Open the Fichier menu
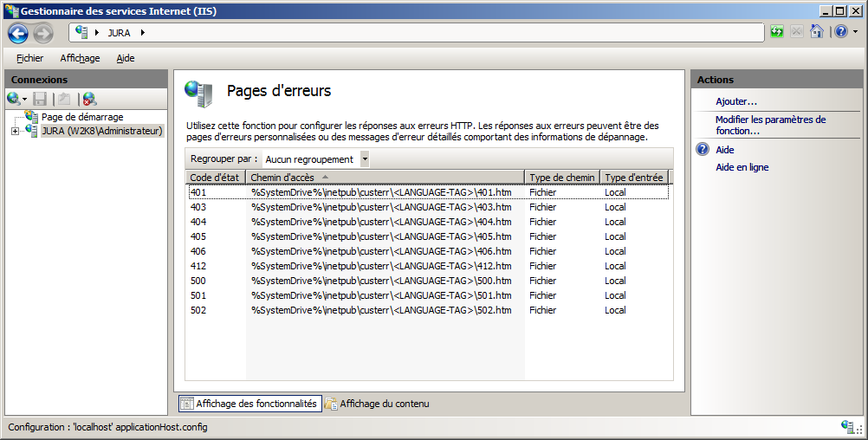Screen dimensions: 868x440 tap(29, 58)
